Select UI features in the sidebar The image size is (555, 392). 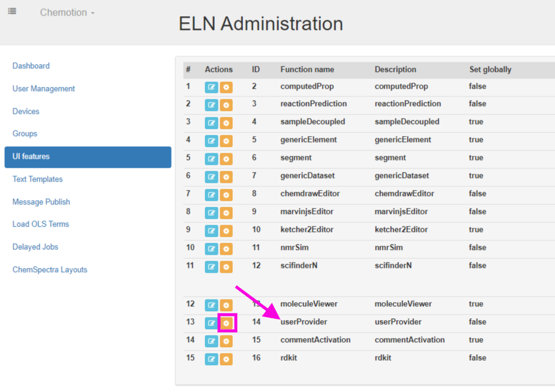tap(29, 156)
